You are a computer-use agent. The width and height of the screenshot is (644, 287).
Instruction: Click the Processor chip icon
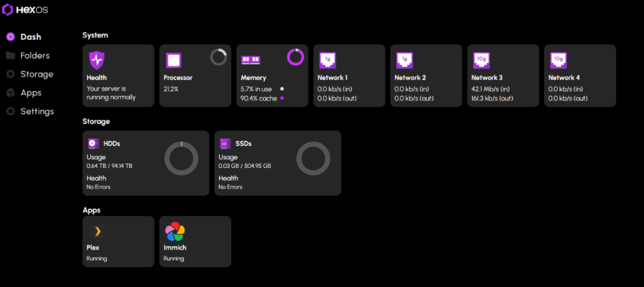click(173, 60)
